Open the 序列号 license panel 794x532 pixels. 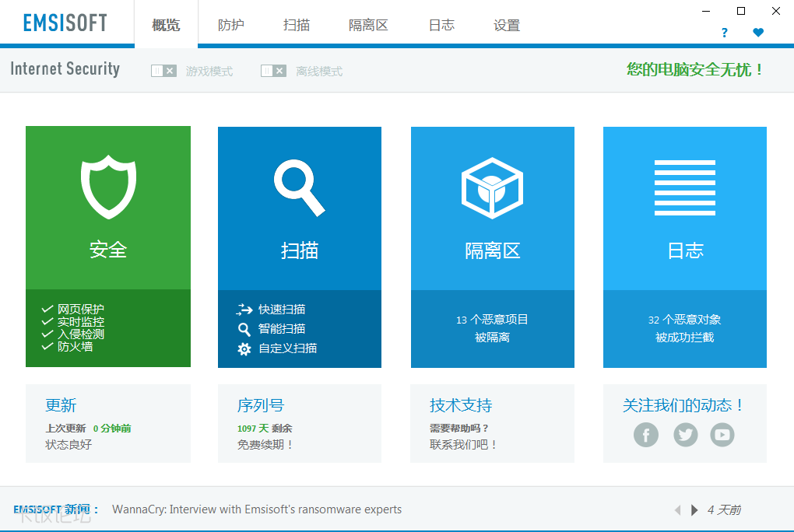click(300, 423)
